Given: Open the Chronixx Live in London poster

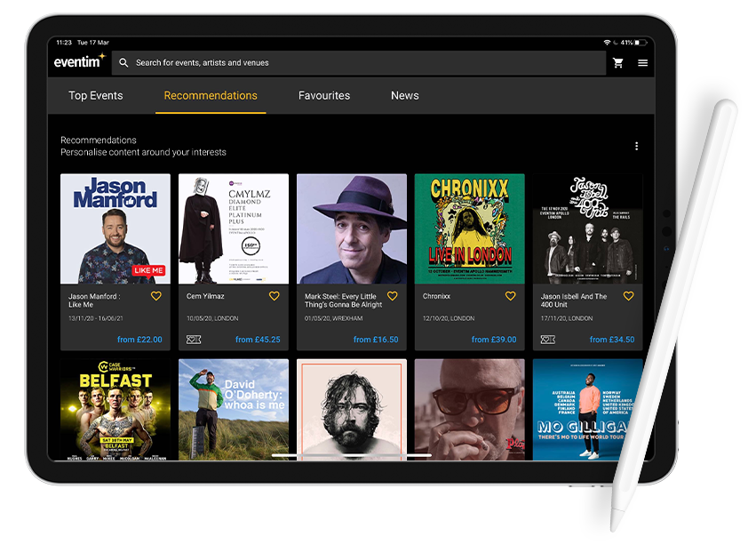Looking at the screenshot, I should point(470,228).
